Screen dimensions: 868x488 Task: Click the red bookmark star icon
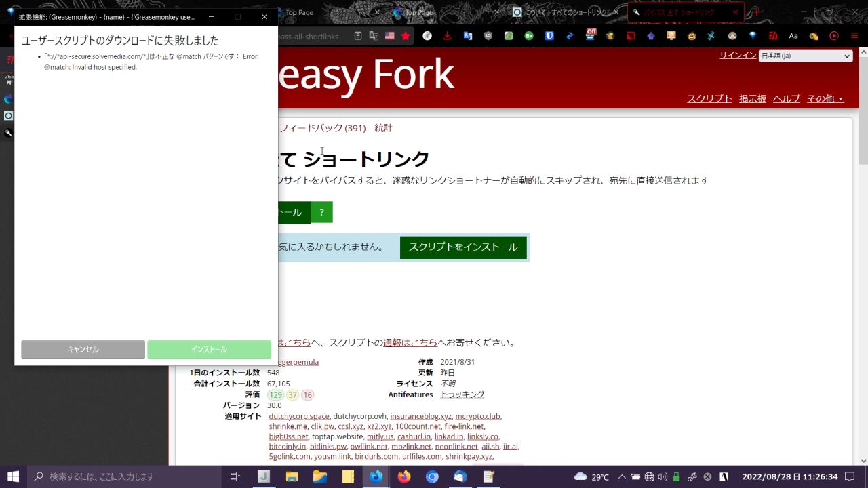pyautogui.click(x=406, y=36)
